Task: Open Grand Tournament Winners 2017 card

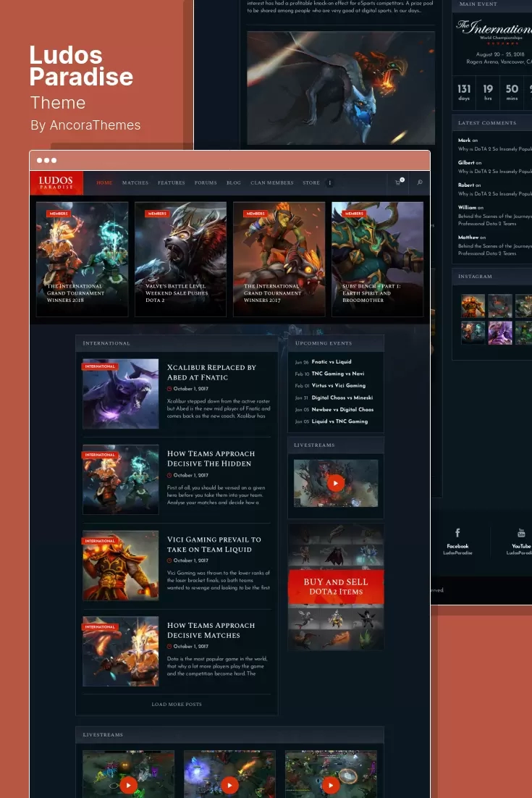Action: click(279, 259)
